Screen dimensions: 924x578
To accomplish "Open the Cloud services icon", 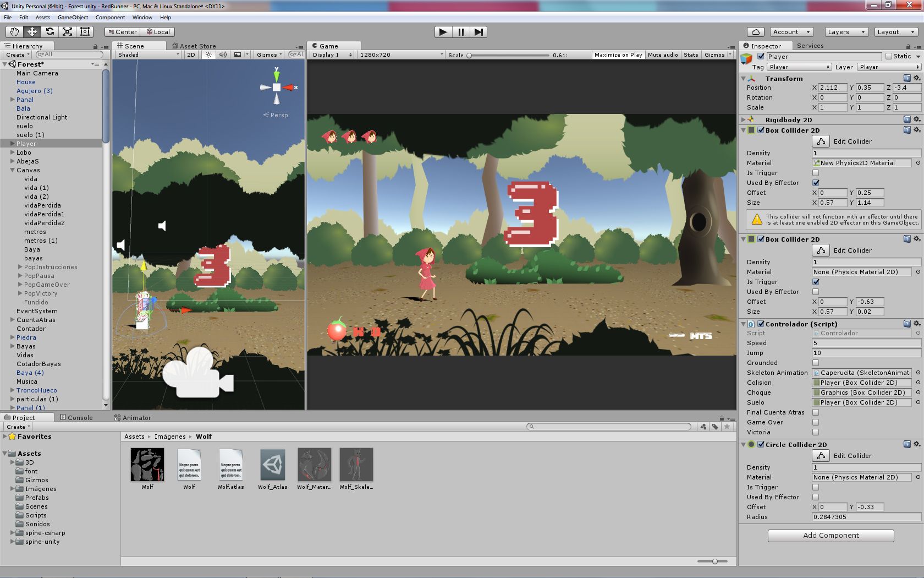I will click(x=756, y=32).
